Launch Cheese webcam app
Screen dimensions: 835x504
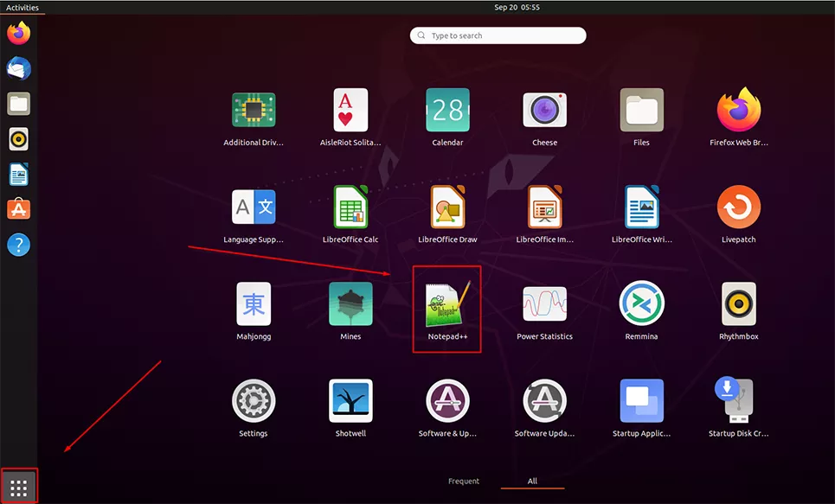(544, 110)
